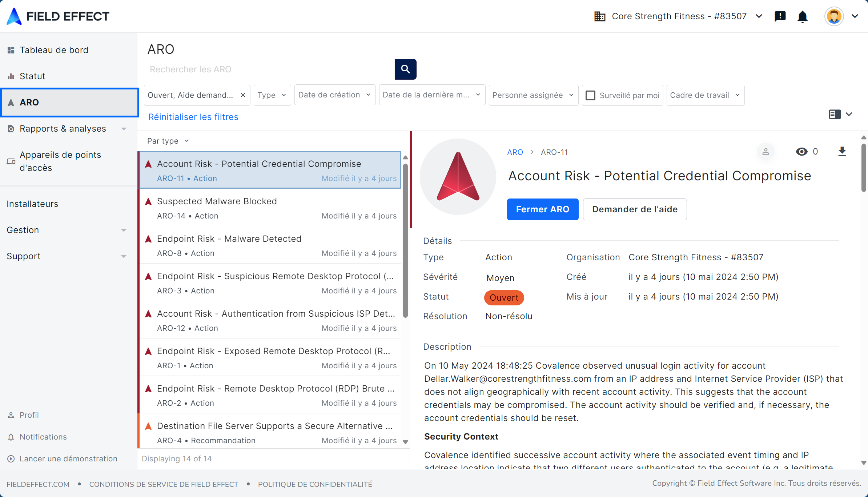868x497 pixels.
Task: Open the Type filter dropdown
Action: click(272, 95)
